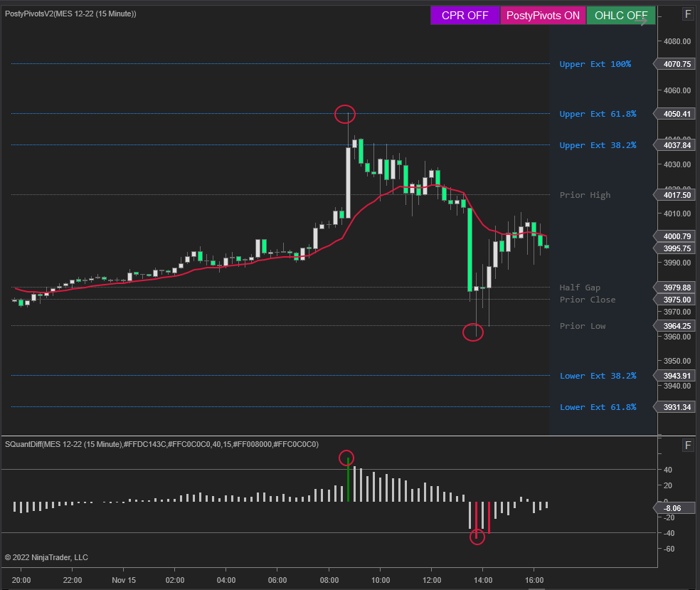Click the 4000.79 moving-average price marker
Screen dimensions: 700x590
click(x=677, y=236)
